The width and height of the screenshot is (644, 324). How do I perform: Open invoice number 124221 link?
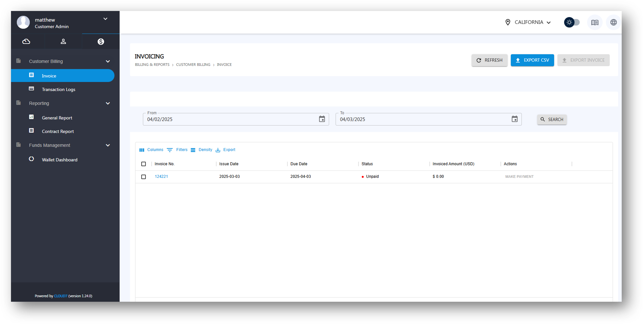pos(161,176)
